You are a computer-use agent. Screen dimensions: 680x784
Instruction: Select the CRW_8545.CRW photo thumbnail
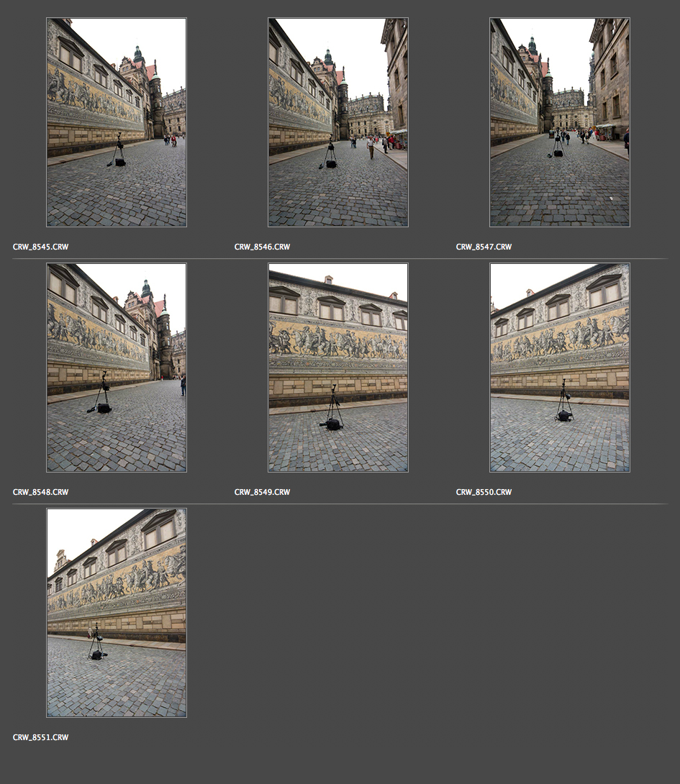[117, 122]
